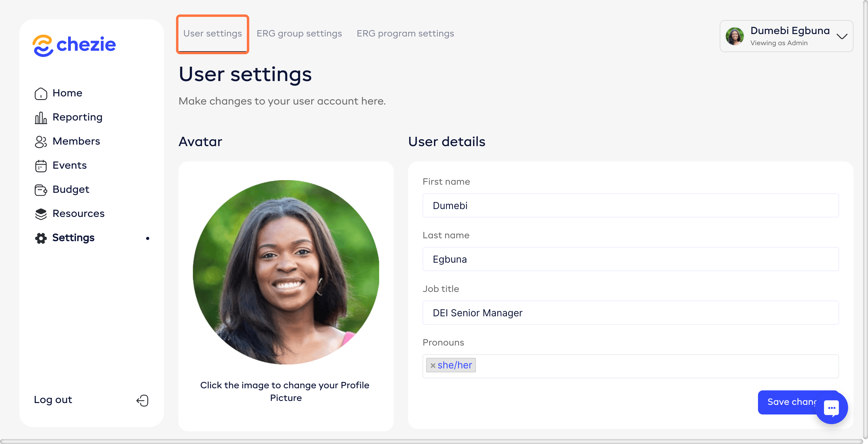Switch to ERG group settings tab
The image size is (868, 444).
click(x=299, y=33)
